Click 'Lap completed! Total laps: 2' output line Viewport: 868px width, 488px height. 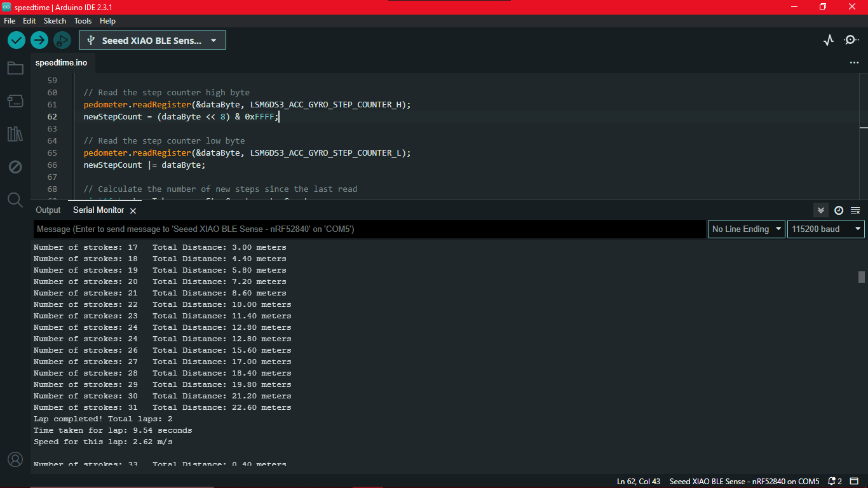pos(103,419)
